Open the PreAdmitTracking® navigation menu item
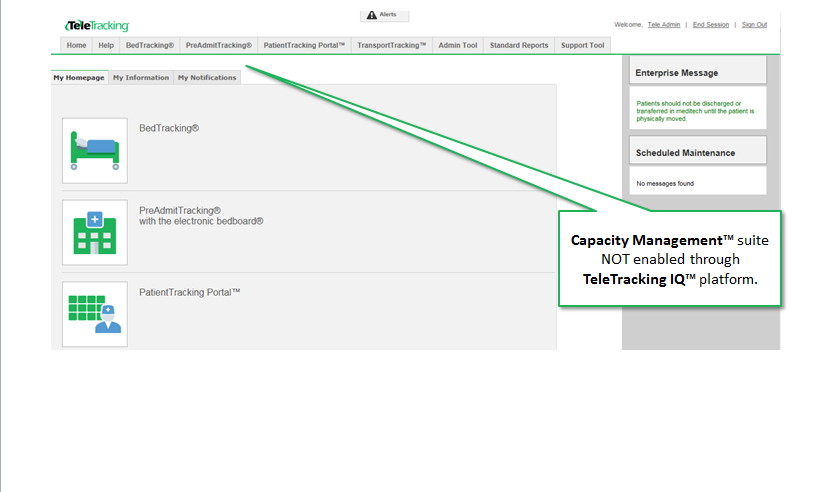 219,46
